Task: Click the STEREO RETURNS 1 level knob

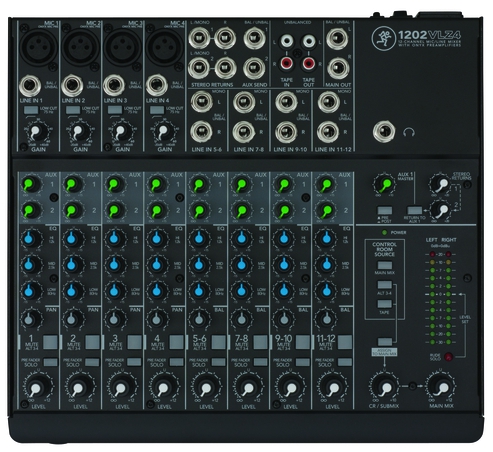Action: pyautogui.click(x=440, y=184)
